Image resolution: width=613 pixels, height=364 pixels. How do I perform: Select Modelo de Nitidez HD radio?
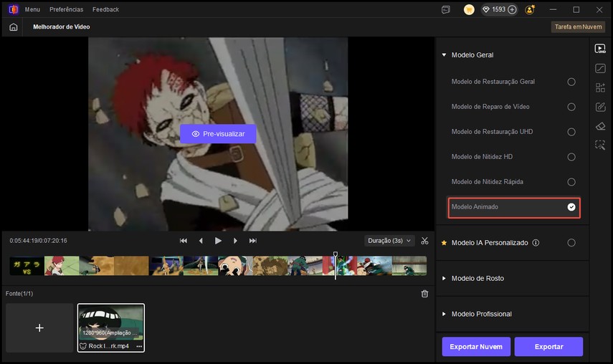pos(571,157)
